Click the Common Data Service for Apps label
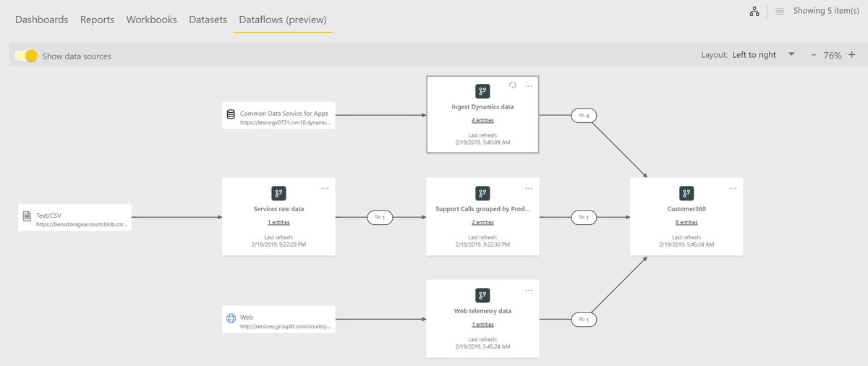This screenshot has width=868, height=366. pyautogui.click(x=284, y=114)
